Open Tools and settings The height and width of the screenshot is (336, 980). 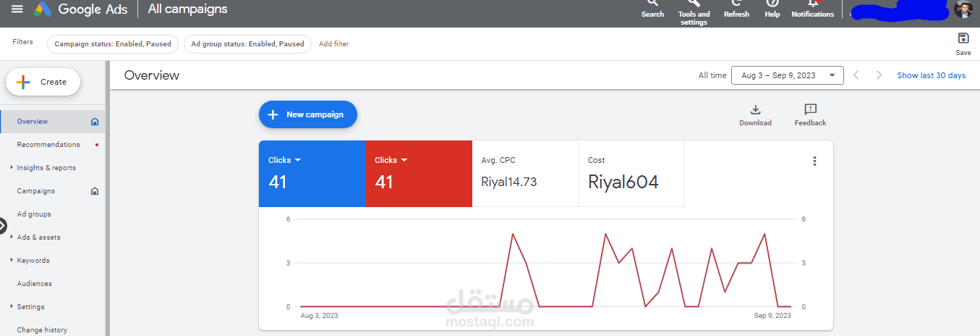(694, 4)
